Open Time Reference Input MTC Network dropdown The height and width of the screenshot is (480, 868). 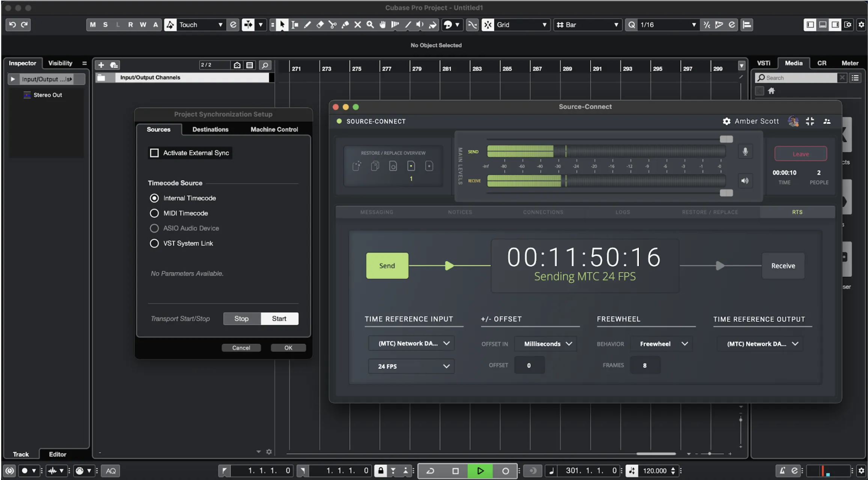click(x=411, y=343)
